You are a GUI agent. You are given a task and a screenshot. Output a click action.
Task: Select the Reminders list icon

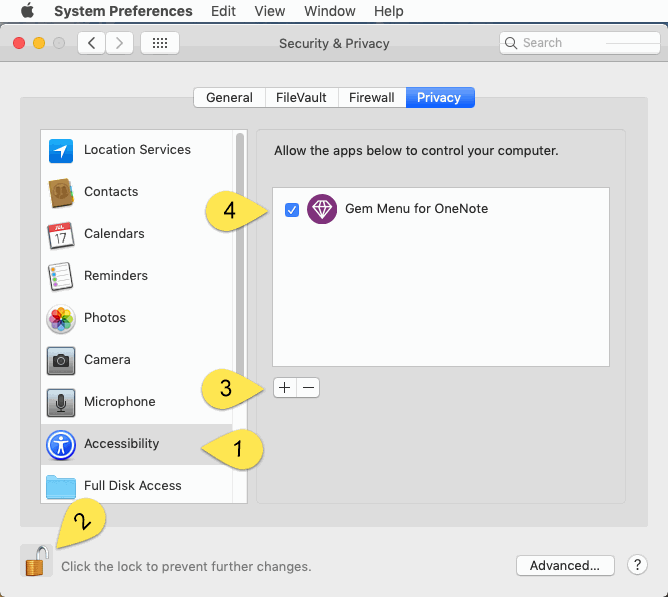click(60, 277)
